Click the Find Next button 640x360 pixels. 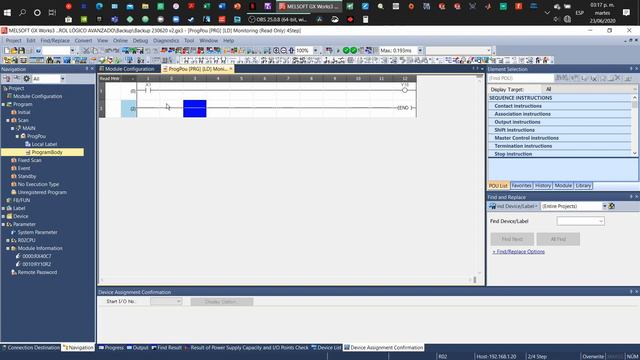point(512,239)
